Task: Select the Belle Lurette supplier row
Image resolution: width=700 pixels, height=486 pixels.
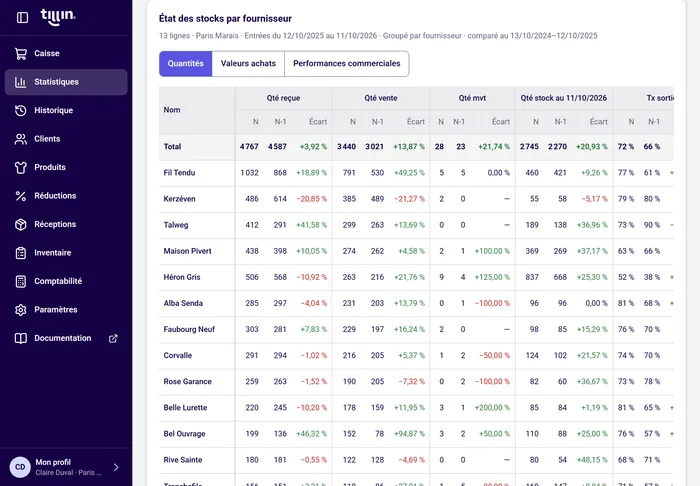Action: point(416,408)
